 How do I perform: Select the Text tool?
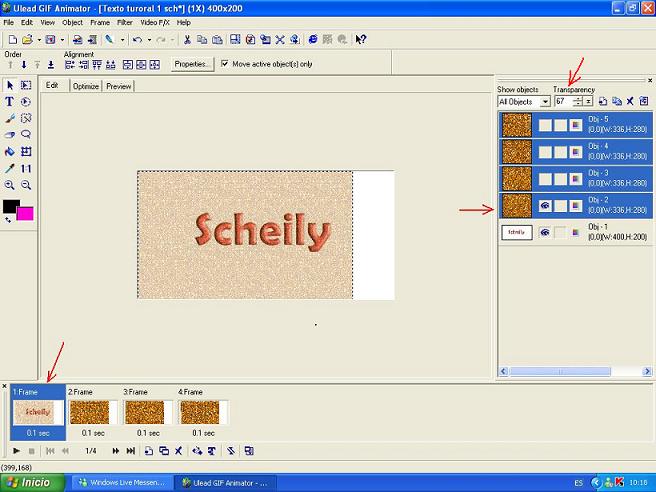(9, 102)
